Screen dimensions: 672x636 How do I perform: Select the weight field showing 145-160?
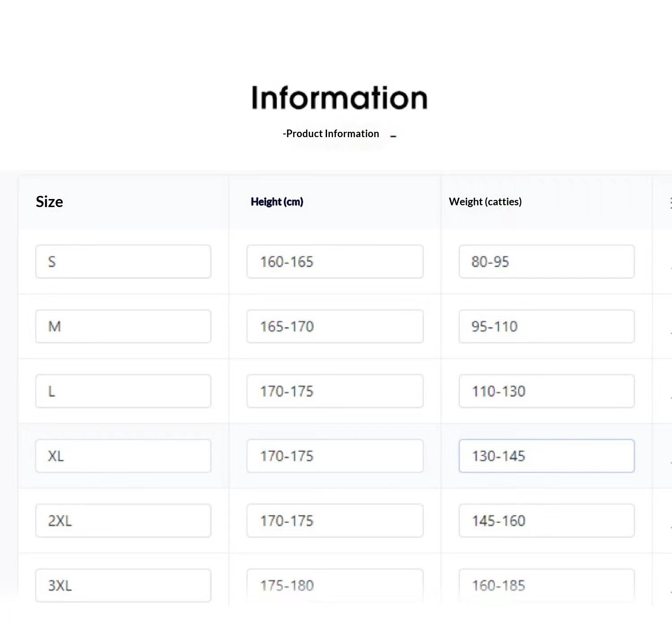[547, 520]
